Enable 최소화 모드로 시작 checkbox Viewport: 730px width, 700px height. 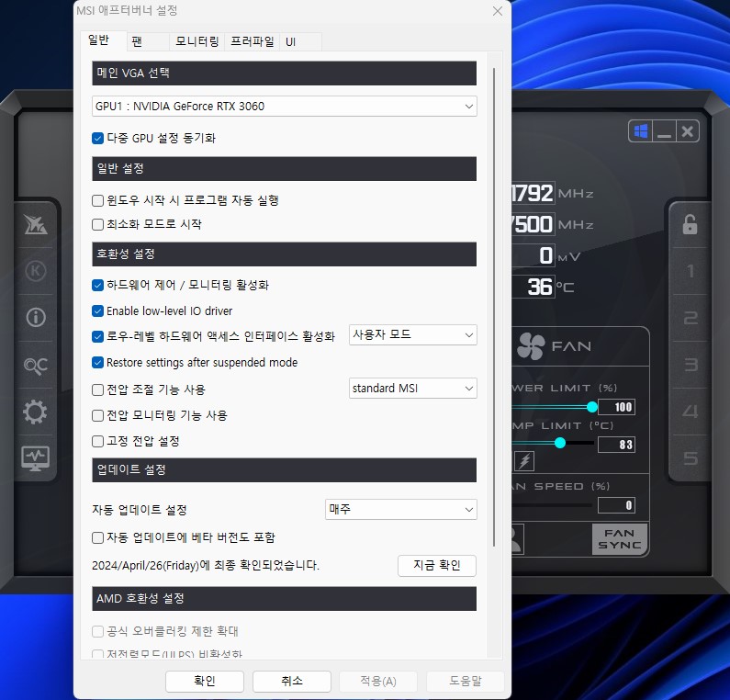click(x=97, y=224)
